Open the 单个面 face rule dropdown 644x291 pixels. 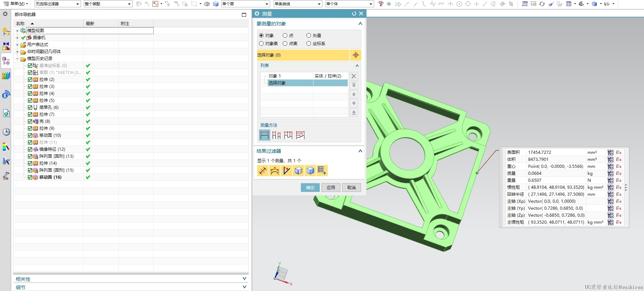[246, 4]
